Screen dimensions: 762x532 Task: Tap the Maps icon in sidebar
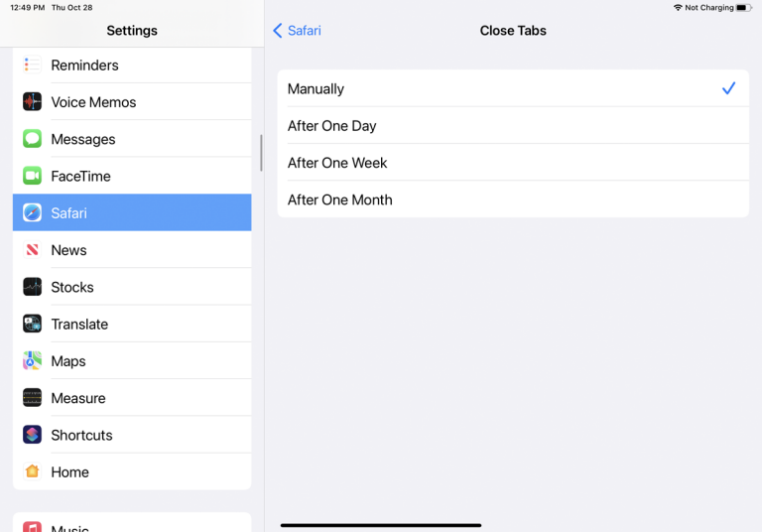point(33,361)
